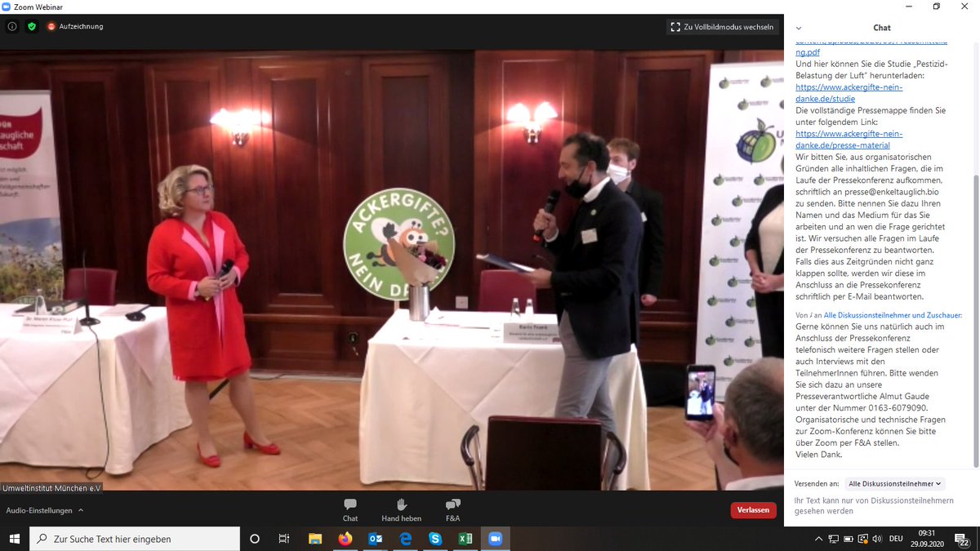
Task: Click the Cortana circle icon
Action: click(255, 539)
